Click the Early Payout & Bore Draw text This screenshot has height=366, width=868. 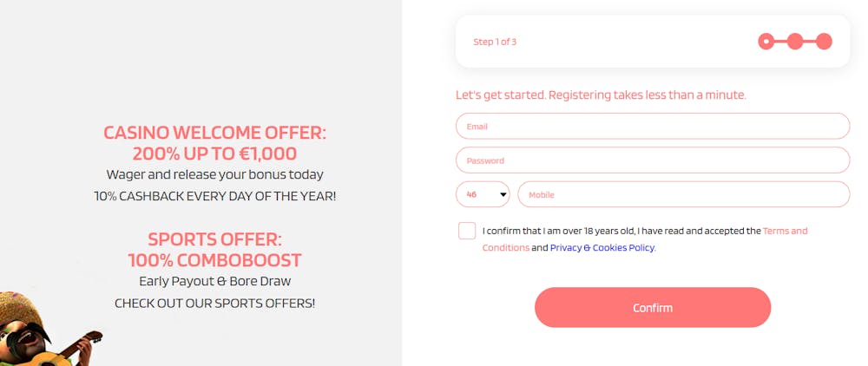214,281
